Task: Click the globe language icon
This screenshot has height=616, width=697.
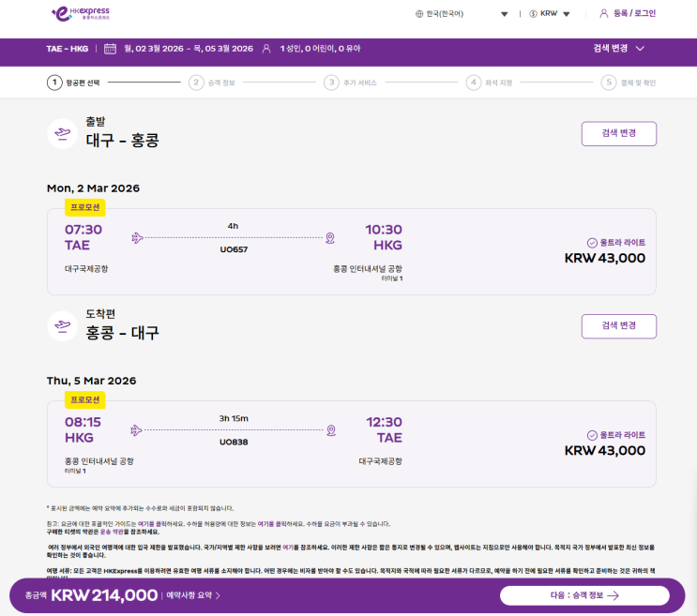Action: [419, 14]
